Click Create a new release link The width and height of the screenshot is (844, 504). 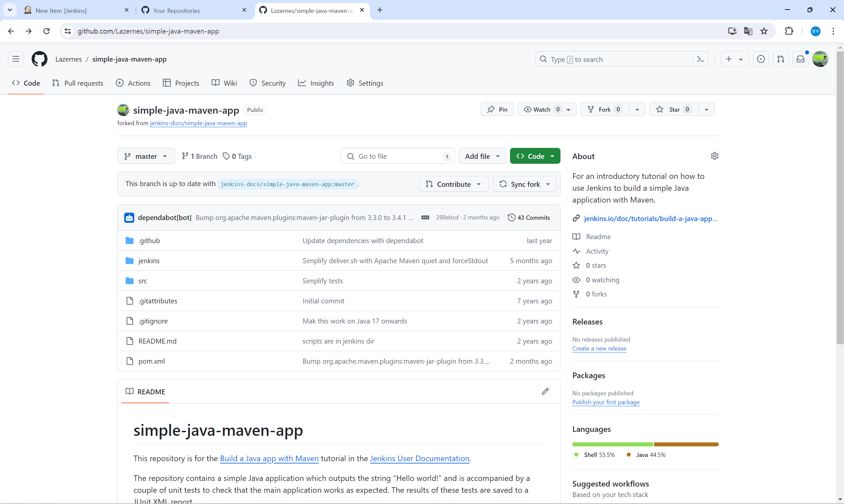(599, 348)
